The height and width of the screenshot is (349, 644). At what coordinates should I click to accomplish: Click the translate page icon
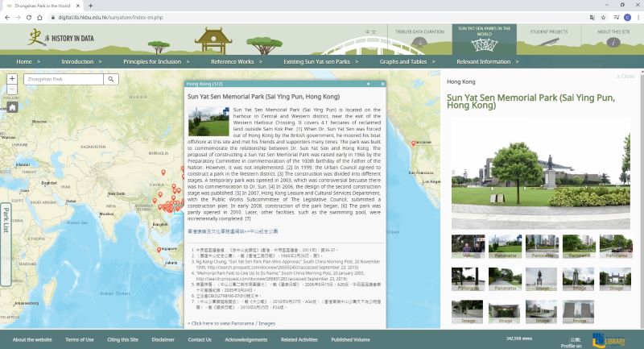coord(592,17)
